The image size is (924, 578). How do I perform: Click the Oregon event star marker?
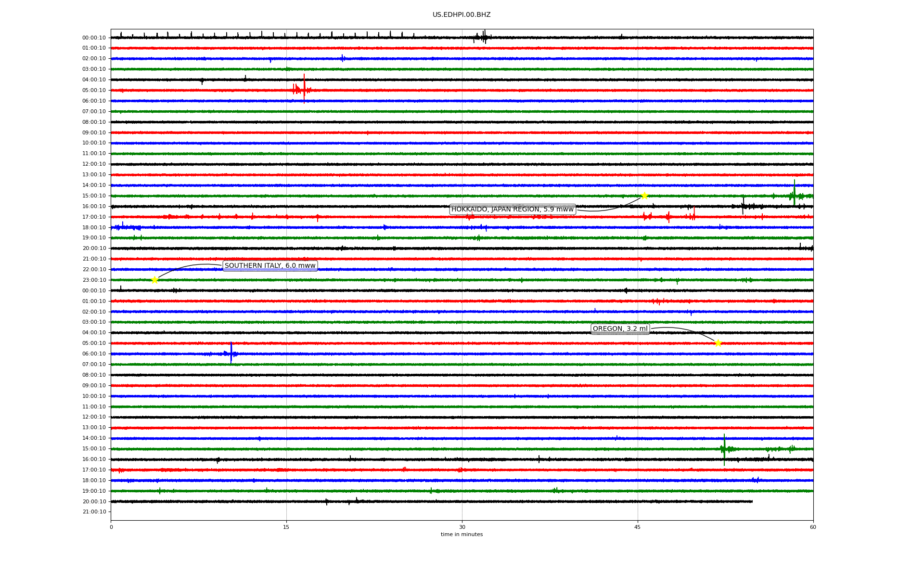(718, 343)
